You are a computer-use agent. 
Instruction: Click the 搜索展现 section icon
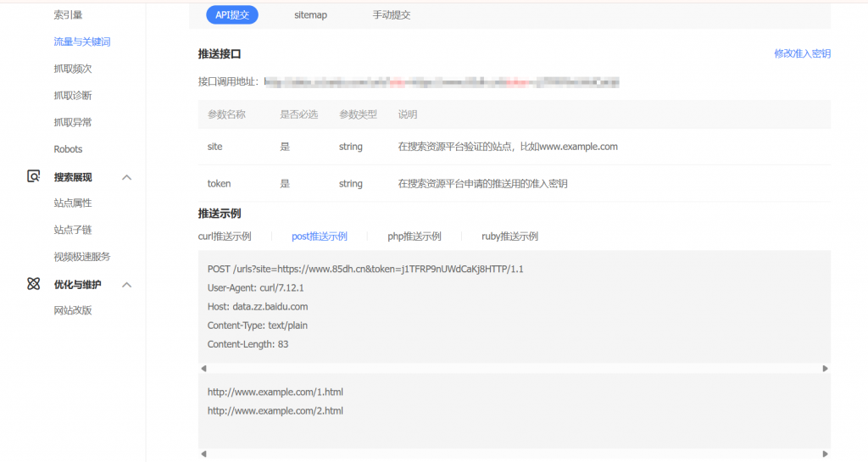tap(34, 176)
